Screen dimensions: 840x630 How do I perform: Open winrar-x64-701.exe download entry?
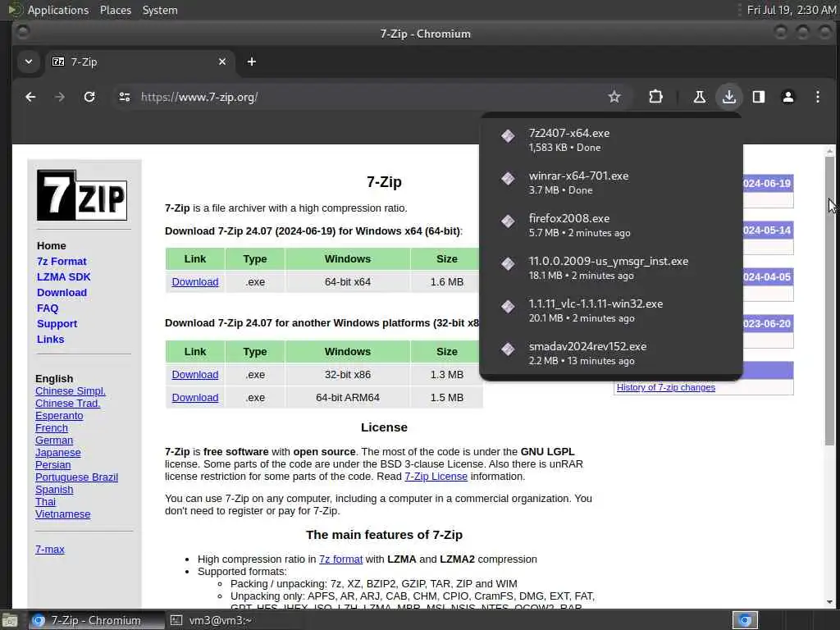[610, 182]
